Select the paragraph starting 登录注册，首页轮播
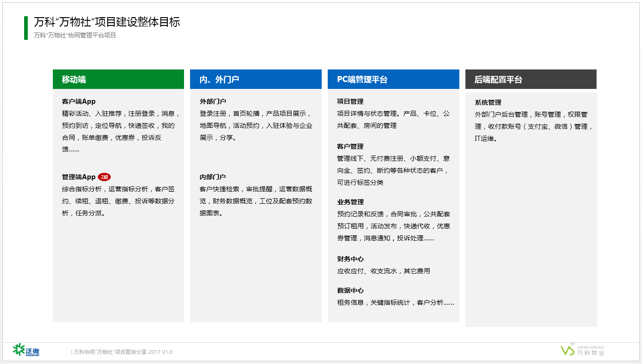 [x=256, y=126]
